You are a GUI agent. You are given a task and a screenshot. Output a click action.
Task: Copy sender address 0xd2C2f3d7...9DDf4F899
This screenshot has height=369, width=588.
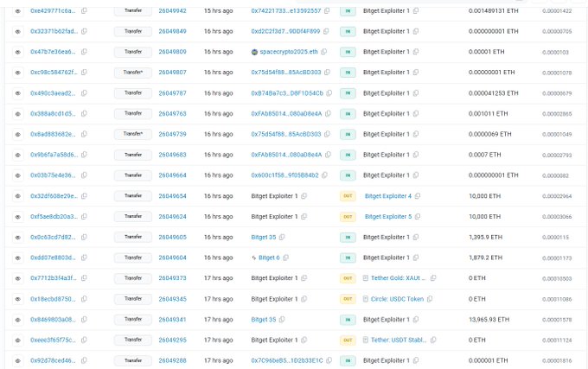click(326, 31)
